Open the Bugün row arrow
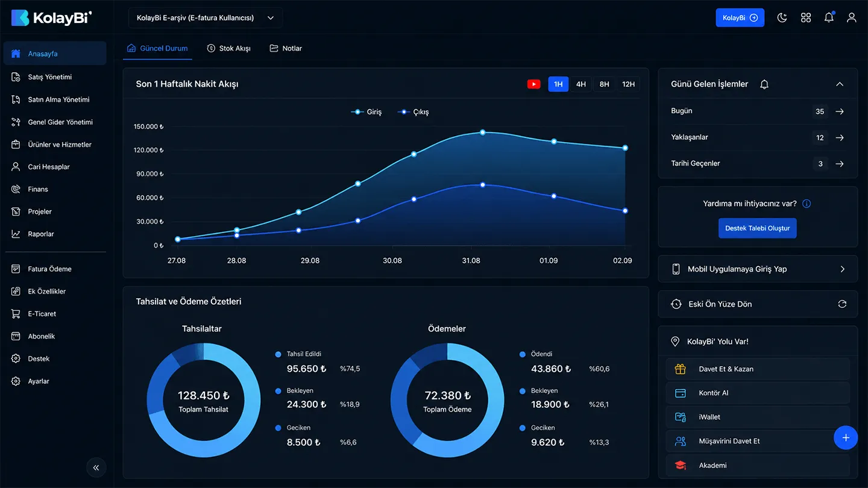 pos(840,111)
